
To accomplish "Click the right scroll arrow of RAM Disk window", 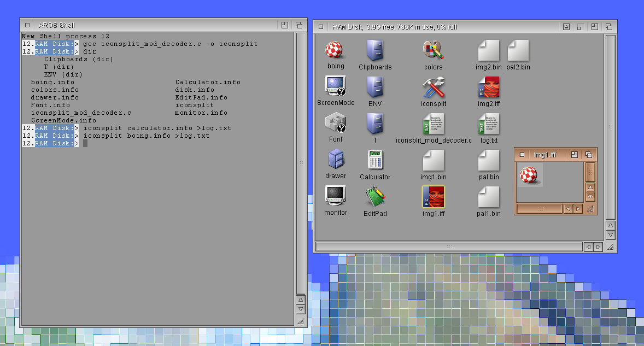I will point(598,247).
